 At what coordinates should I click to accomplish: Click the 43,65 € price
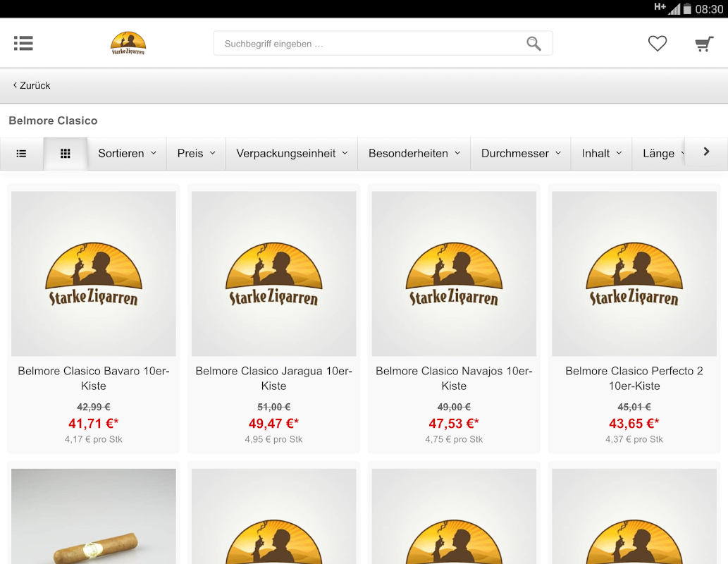pyautogui.click(x=634, y=424)
